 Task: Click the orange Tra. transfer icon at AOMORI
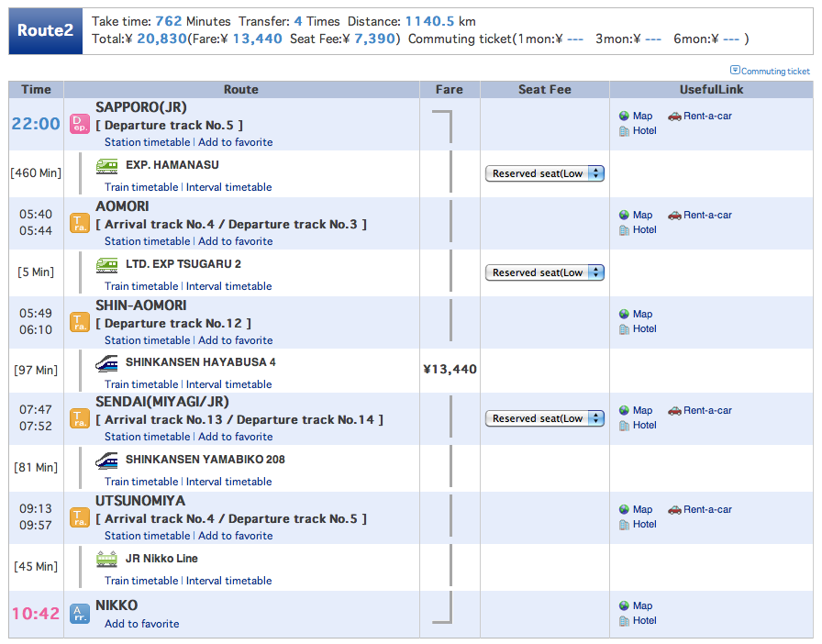pos(80,224)
